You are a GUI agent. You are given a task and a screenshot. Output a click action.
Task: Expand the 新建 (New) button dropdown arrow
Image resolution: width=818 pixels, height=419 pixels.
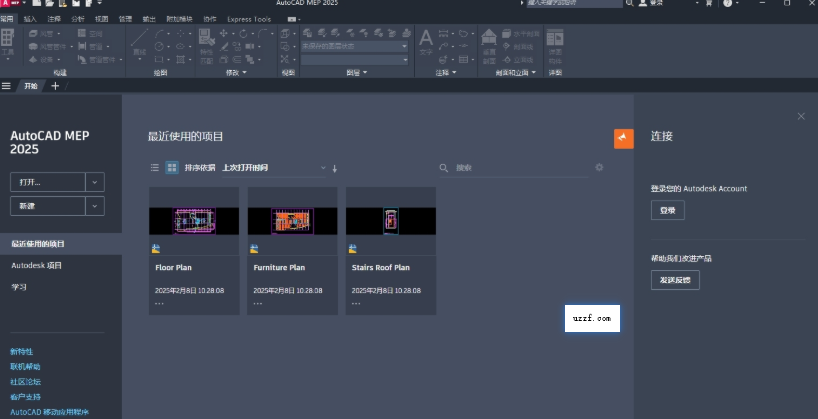pos(94,206)
